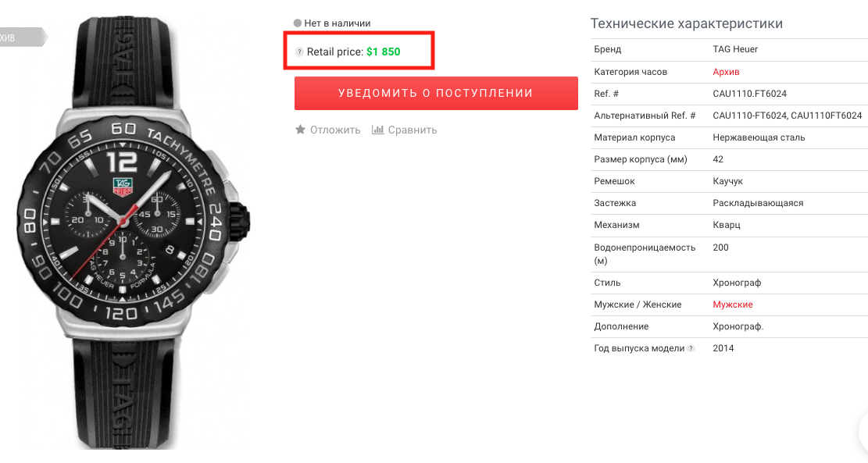Click the Нет в наличии availability text
This screenshot has height=463, width=868.
[338, 23]
